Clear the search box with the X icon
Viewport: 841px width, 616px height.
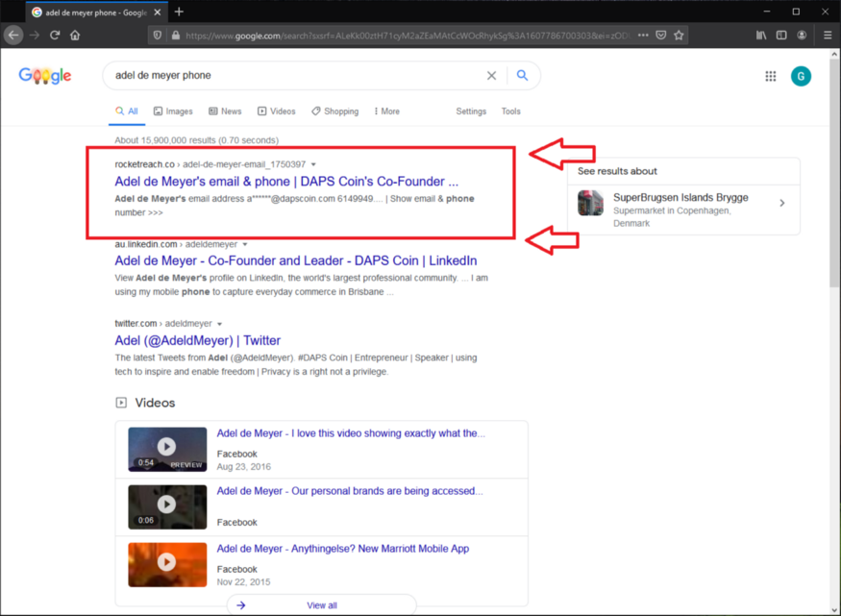[x=491, y=76]
